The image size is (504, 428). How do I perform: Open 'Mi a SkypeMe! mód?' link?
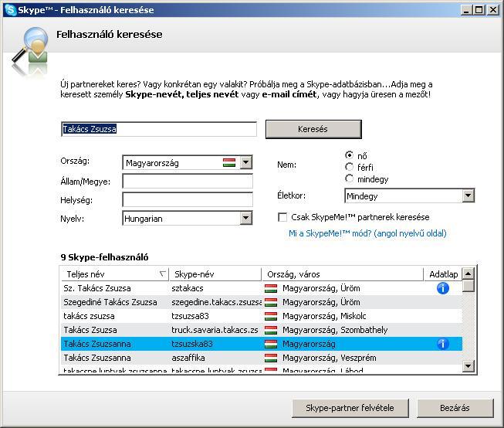pos(367,233)
